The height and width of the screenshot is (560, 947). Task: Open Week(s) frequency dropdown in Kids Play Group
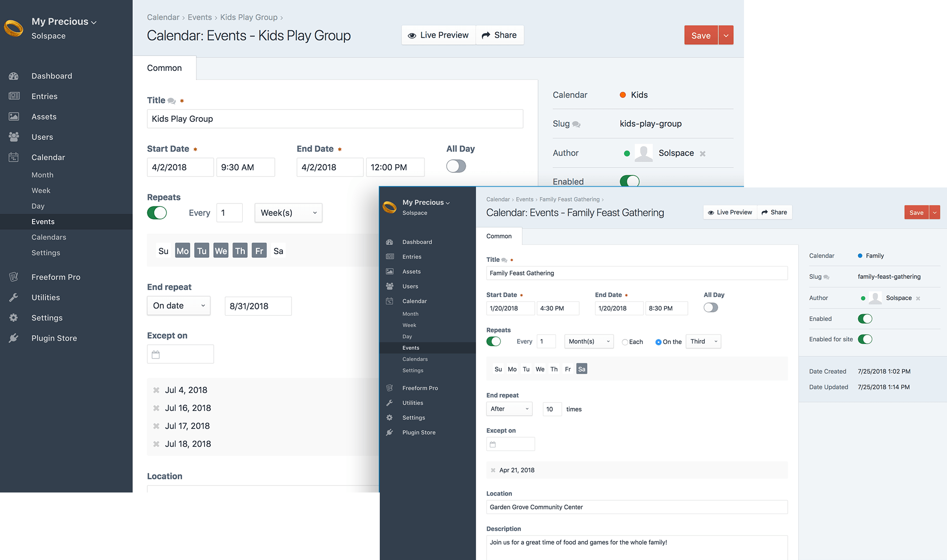[288, 213]
